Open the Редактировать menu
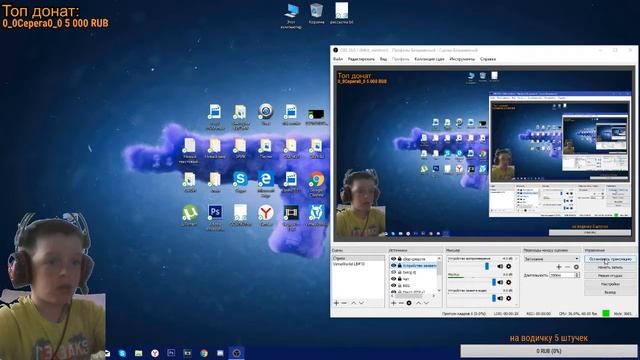Image resolution: width=640 pixels, height=360 pixels. [361, 59]
